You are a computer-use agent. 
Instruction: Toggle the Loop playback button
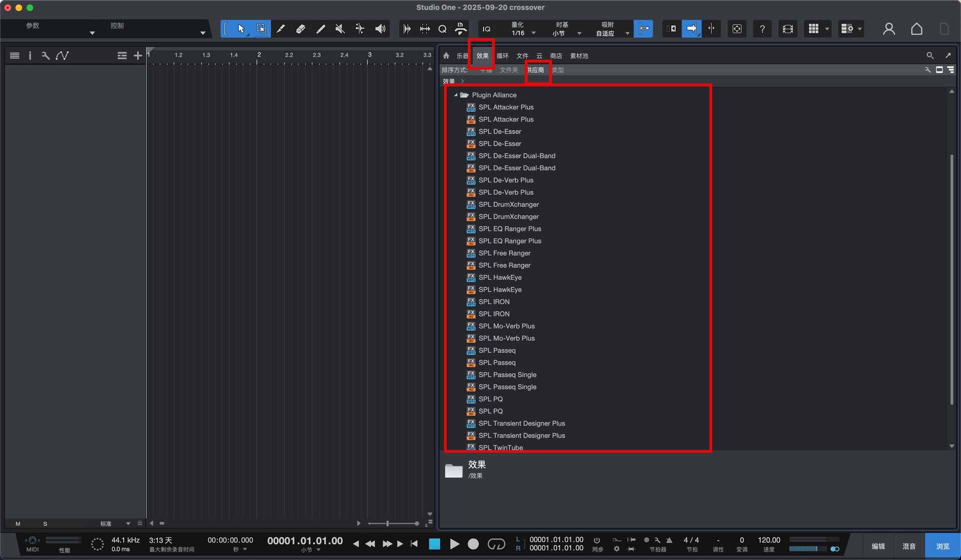click(x=496, y=544)
